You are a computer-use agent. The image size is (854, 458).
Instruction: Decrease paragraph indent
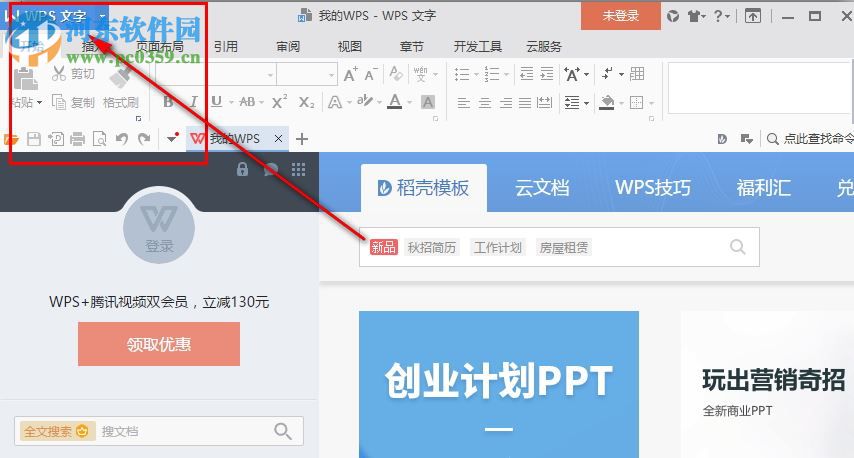point(527,74)
